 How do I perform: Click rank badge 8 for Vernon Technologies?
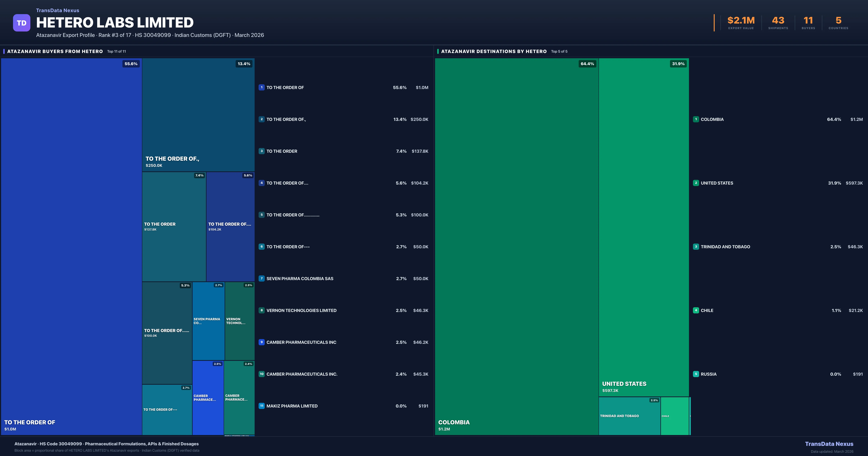(261, 310)
